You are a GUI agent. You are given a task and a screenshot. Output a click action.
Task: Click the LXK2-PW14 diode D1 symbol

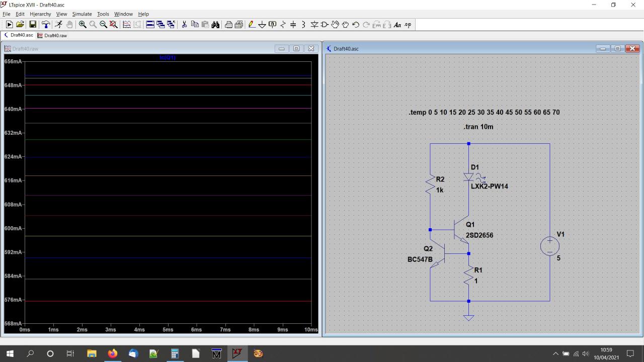point(468,177)
